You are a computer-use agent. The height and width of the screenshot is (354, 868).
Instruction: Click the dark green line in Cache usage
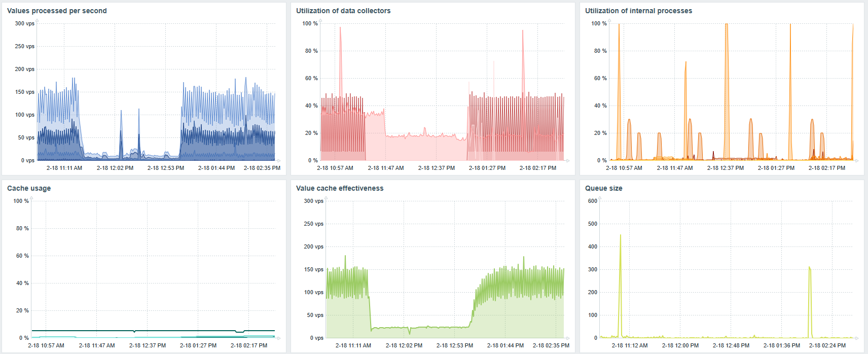click(x=152, y=331)
